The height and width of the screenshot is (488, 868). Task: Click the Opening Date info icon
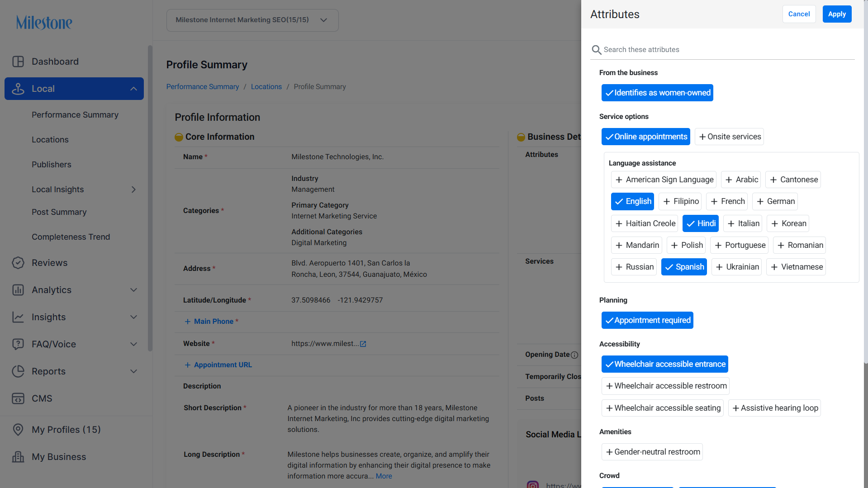coord(574,355)
